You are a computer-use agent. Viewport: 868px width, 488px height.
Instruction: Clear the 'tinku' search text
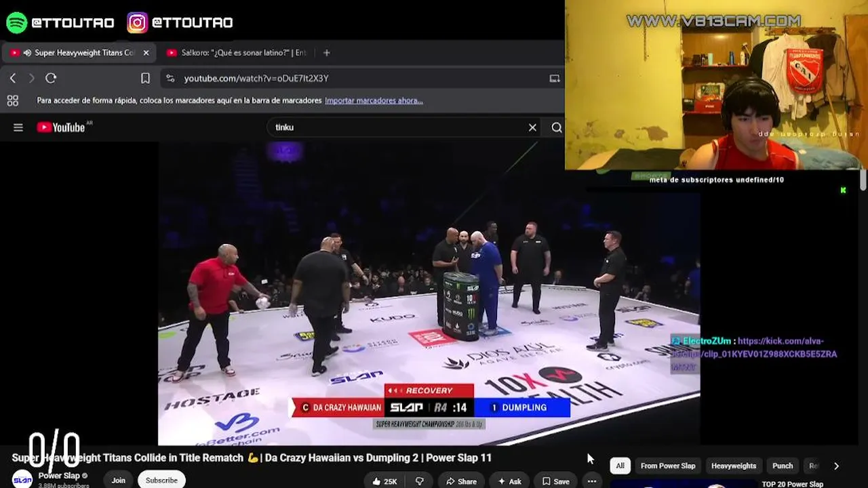click(x=532, y=127)
